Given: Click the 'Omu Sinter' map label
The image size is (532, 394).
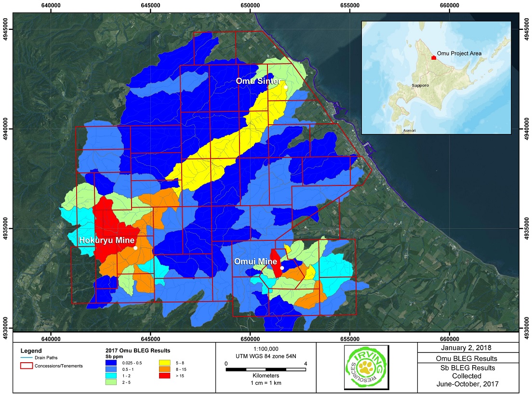Looking at the screenshot, I should coord(258,81).
